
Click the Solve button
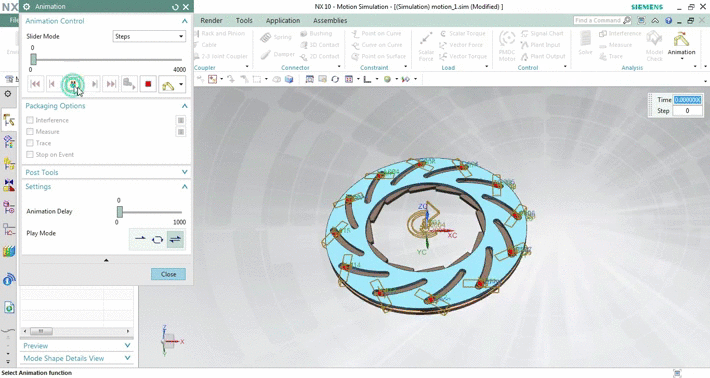coord(585,43)
